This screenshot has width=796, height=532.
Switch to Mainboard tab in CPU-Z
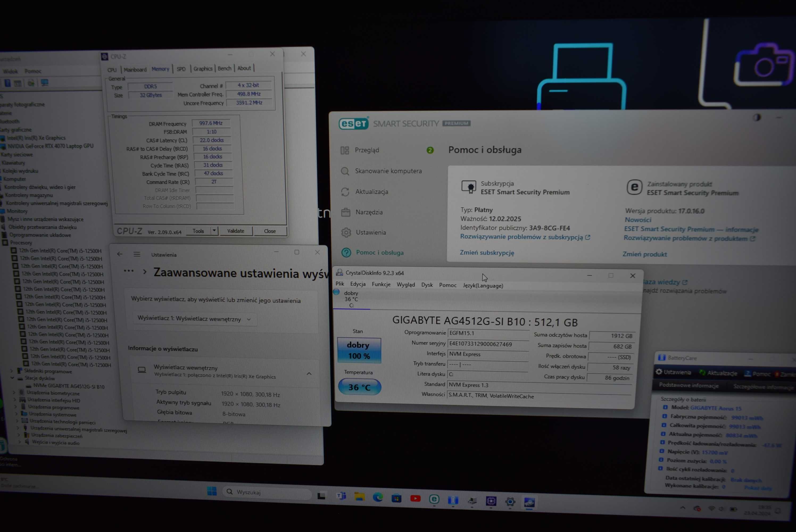click(135, 69)
